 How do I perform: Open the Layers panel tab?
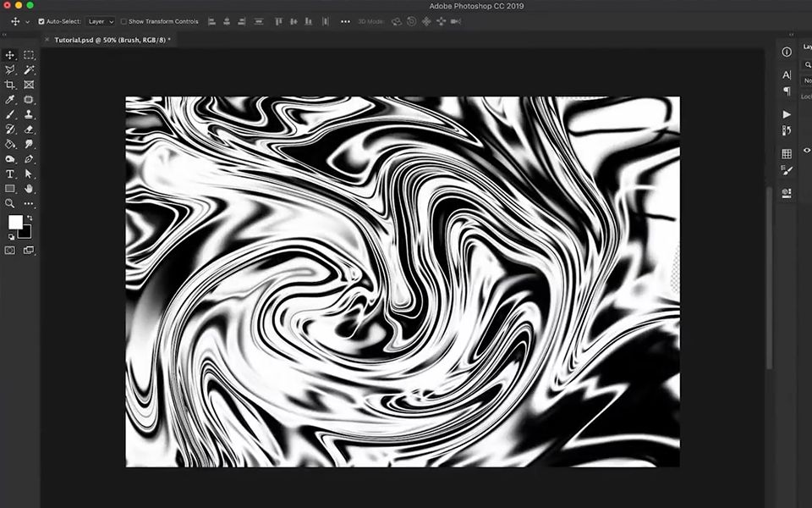[x=804, y=47]
